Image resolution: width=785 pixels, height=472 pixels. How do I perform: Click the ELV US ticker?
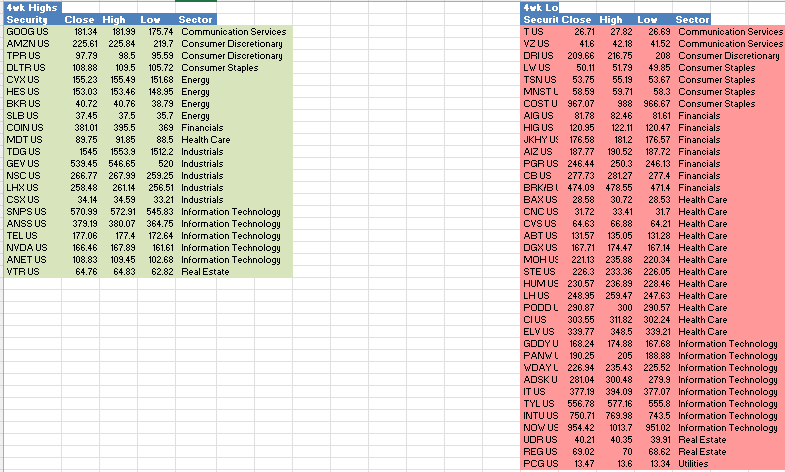540,332
